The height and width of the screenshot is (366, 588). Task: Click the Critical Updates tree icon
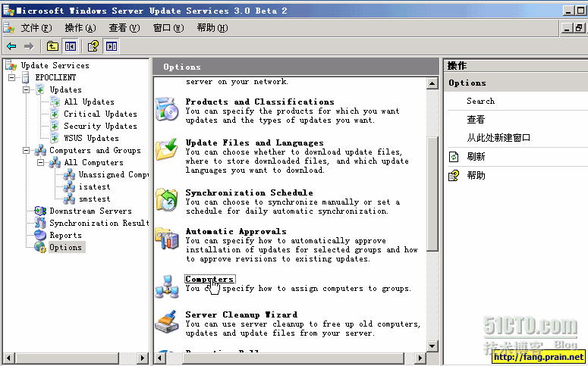[x=55, y=114]
